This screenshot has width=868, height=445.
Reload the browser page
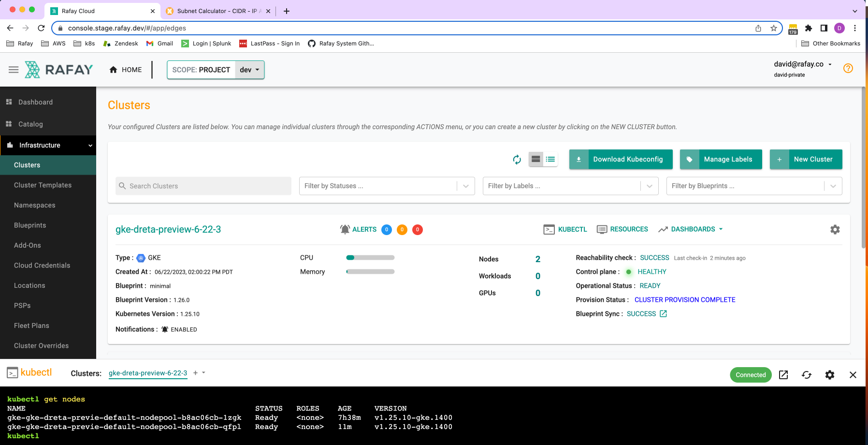coord(41,28)
